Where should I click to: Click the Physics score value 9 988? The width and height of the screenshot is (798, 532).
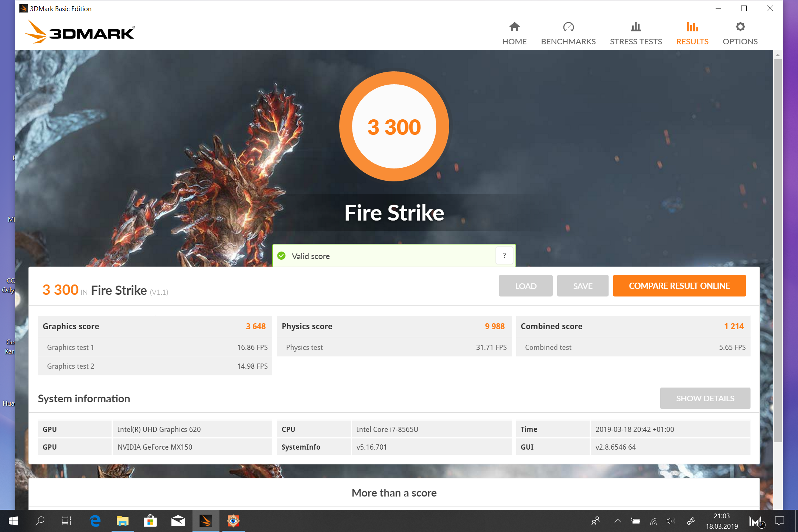point(495,326)
